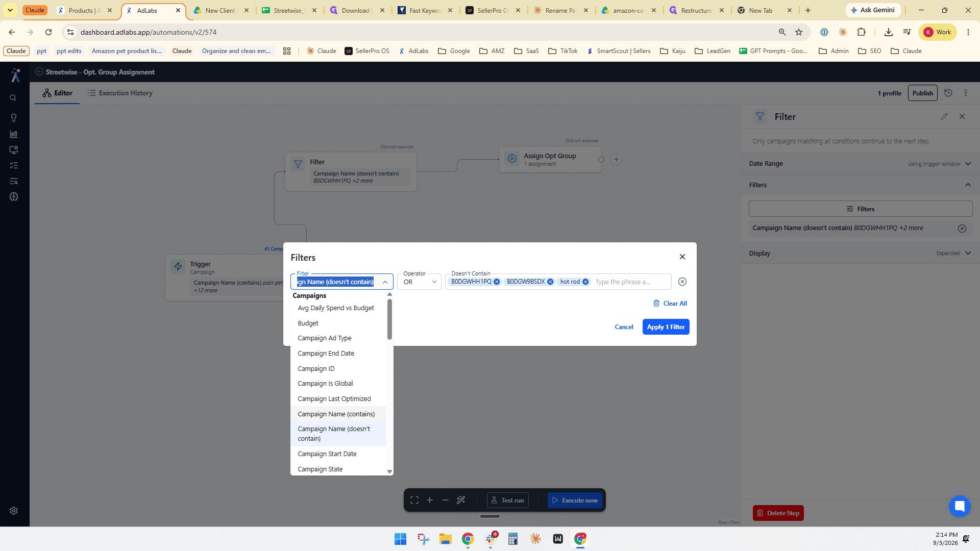Open Windows Start menu
Screen dimensions: 980x551
pos(400,539)
